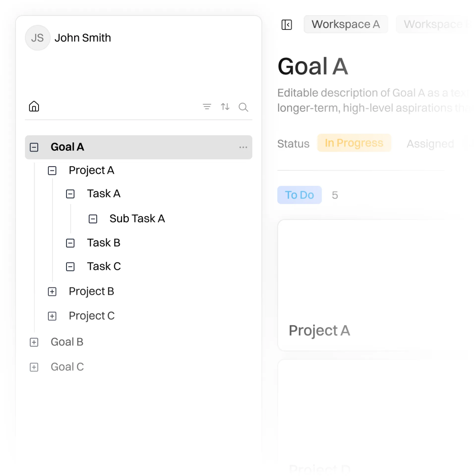Click the JS user avatar
The height and width of the screenshot is (476, 476).
coord(37,38)
